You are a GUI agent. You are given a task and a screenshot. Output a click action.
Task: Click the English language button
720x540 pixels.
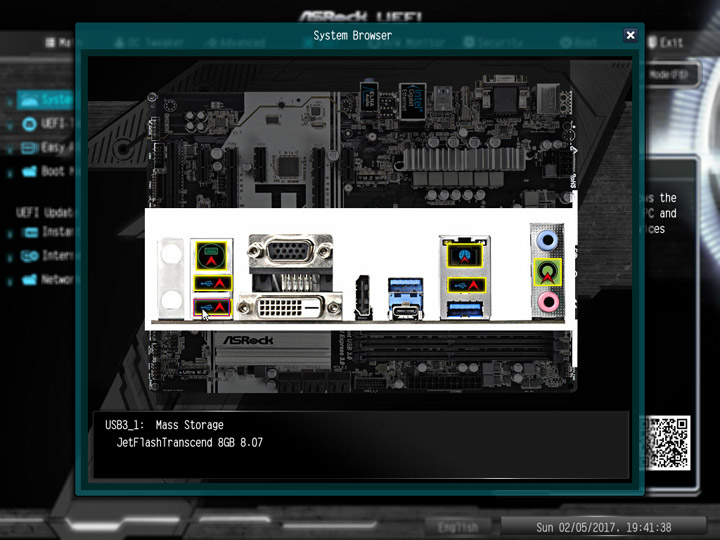tap(458, 527)
